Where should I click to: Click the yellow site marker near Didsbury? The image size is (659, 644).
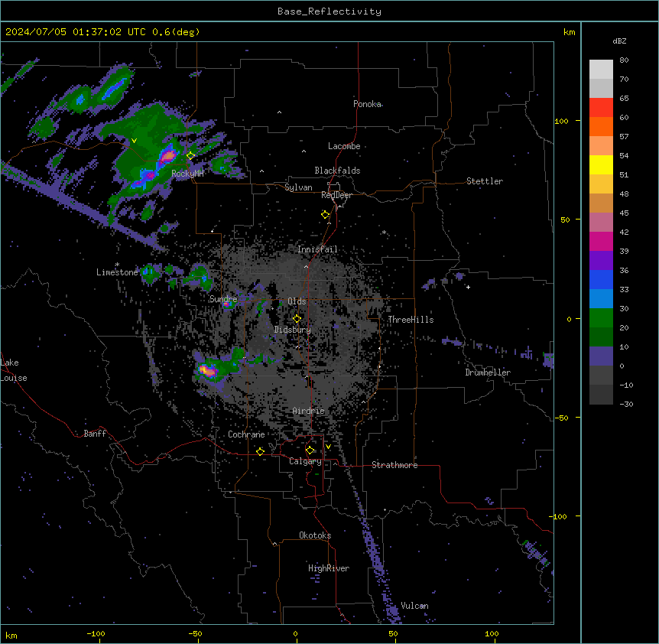(x=297, y=319)
